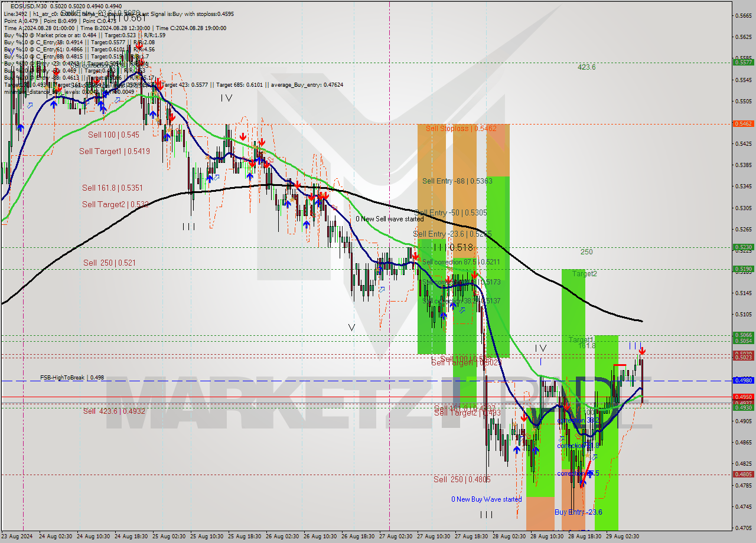Screen dimensions: 756x543
Task: Click '29 Aug 02:30' on the time axis
Action: coord(623,537)
